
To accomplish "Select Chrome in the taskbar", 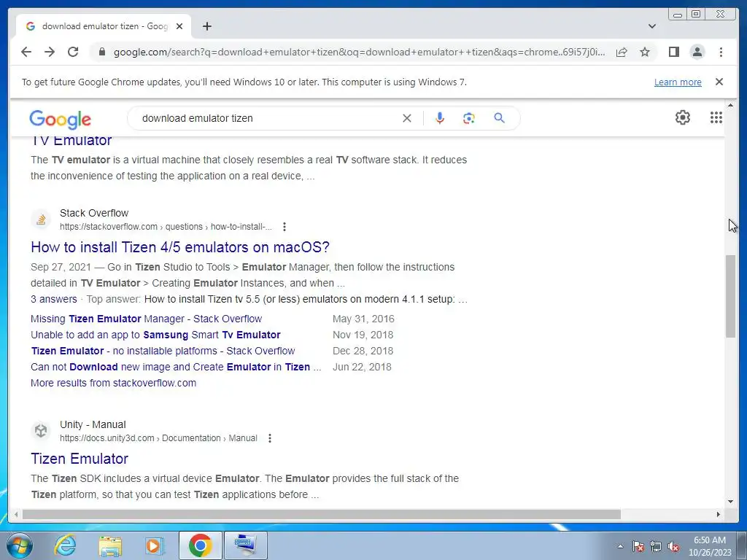I will (200, 545).
